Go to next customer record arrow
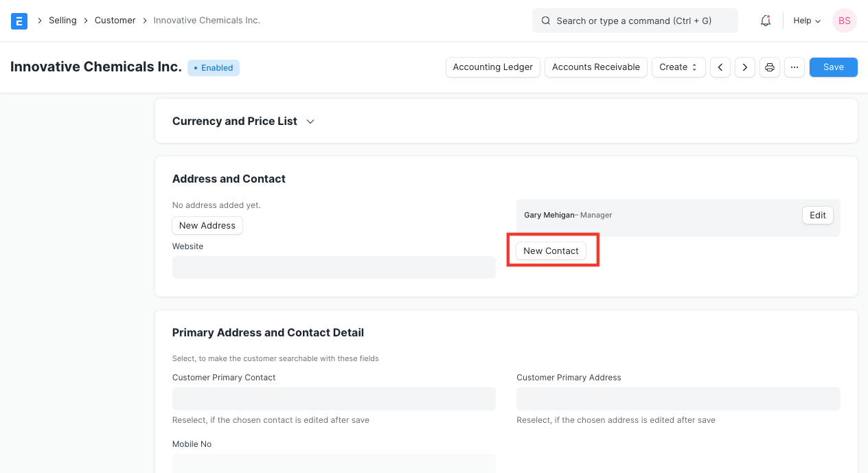 [x=745, y=67]
